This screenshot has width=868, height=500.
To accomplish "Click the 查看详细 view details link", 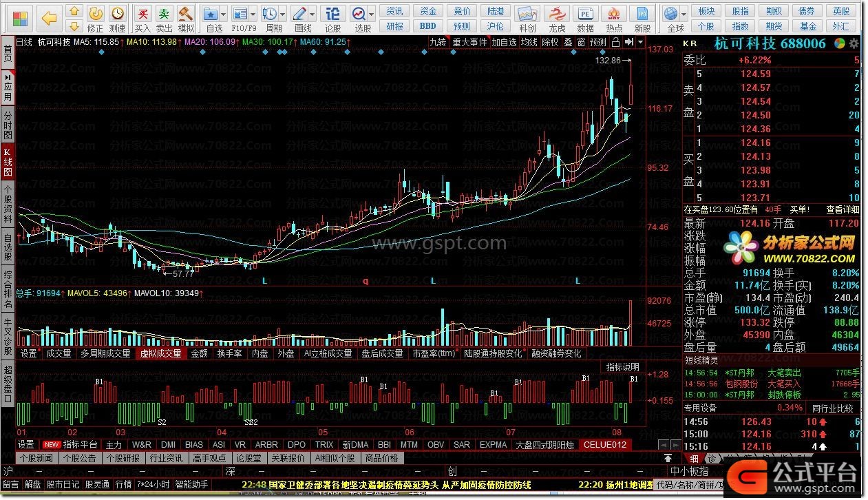I will click(843, 209).
